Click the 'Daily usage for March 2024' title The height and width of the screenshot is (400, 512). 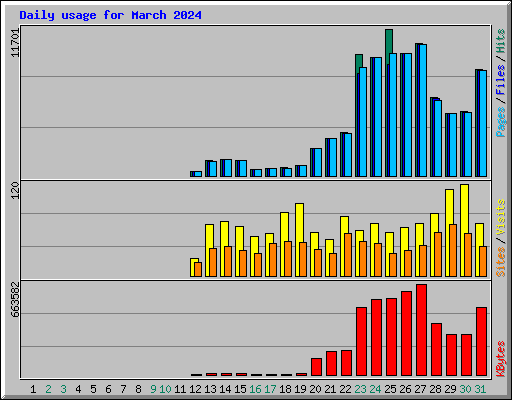click(x=110, y=15)
